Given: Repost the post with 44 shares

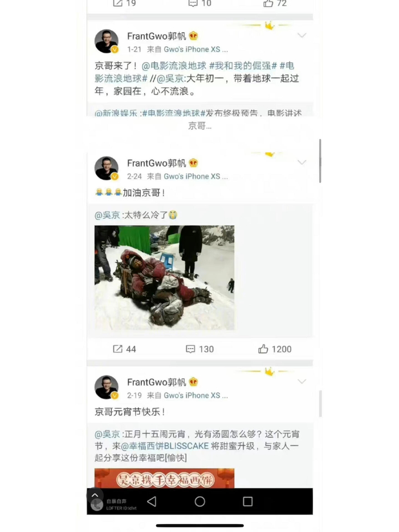Looking at the screenshot, I should point(124,349).
